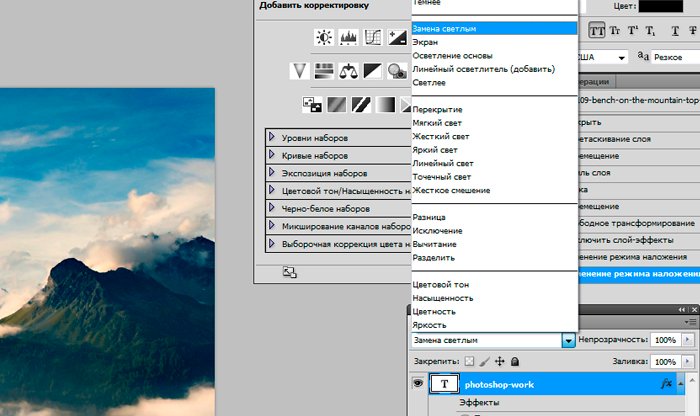Viewport: 700px width, 416px height.
Task: Toggle lock all (padlock icon)
Action: (514, 361)
